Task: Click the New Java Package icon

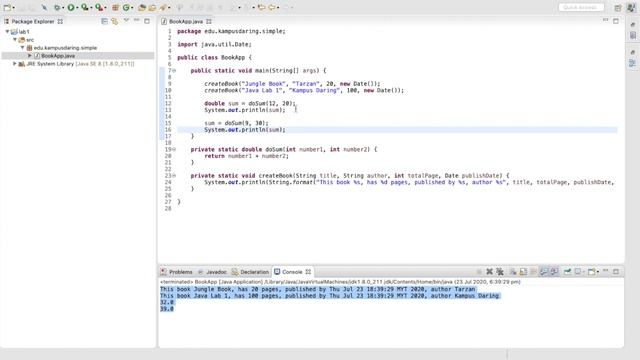Action: [115, 7]
